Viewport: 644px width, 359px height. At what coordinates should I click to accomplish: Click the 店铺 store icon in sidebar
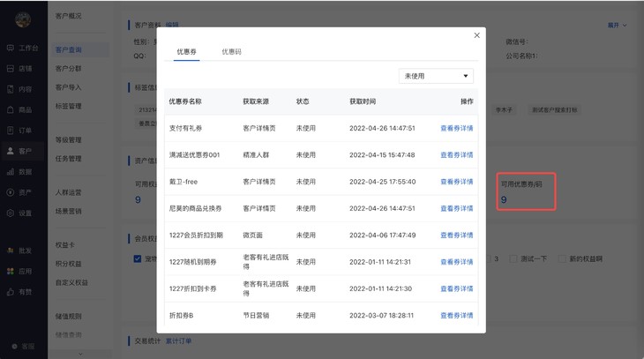[11, 68]
